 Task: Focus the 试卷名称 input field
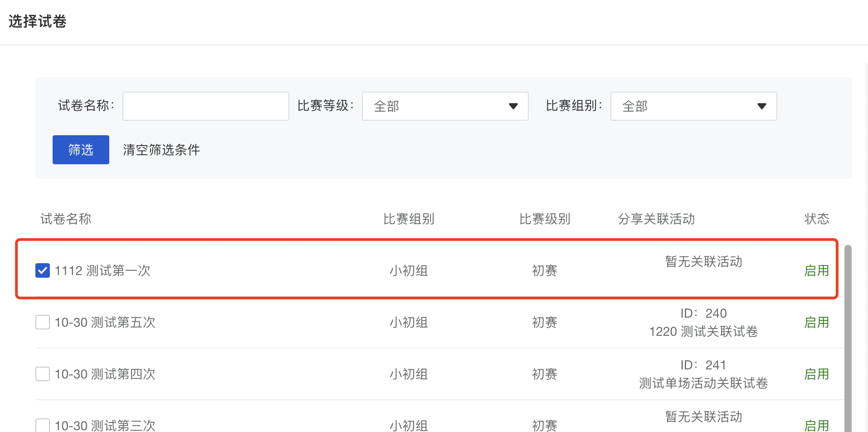(x=205, y=106)
